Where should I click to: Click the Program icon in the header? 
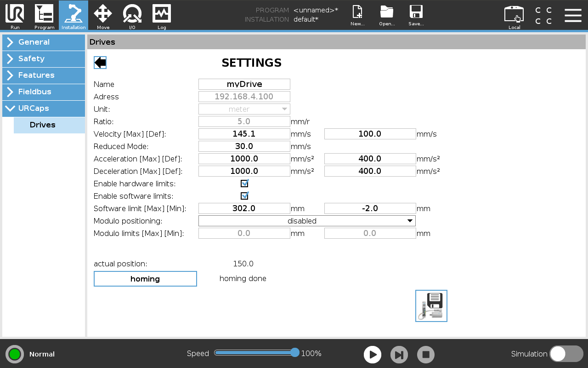(44, 16)
